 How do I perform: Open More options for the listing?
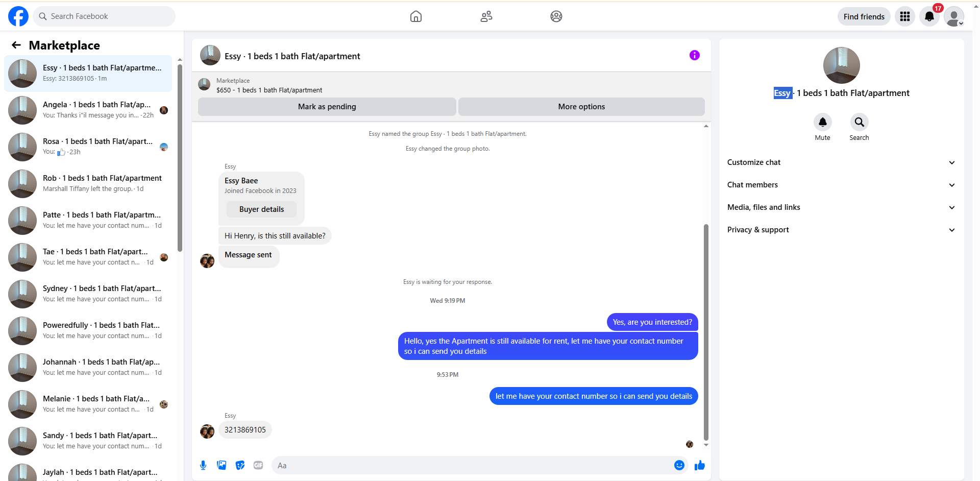(x=581, y=107)
